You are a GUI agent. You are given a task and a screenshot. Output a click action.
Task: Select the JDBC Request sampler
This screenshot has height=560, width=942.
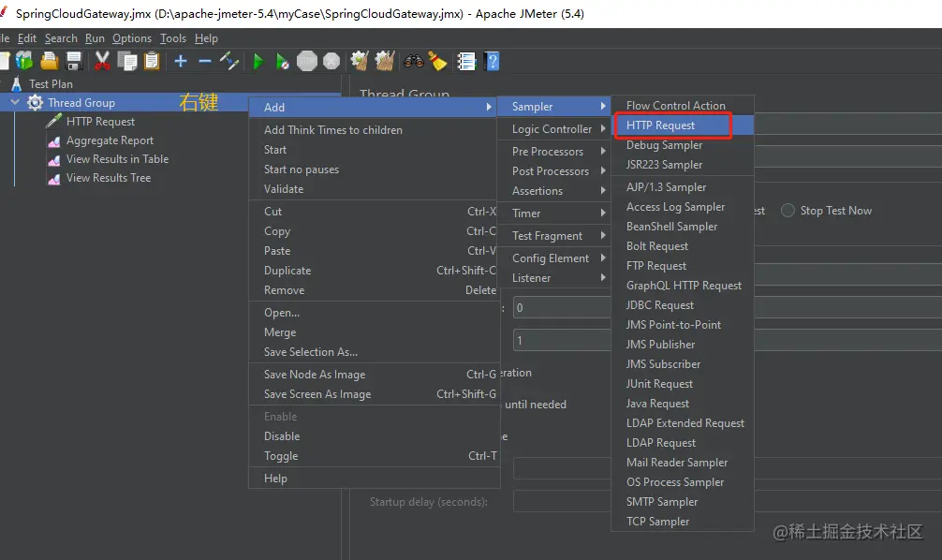(x=683, y=305)
